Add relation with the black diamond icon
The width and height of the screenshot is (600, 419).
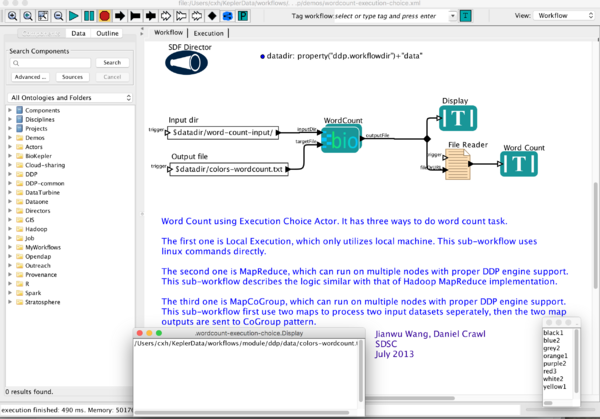[x=212, y=16]
